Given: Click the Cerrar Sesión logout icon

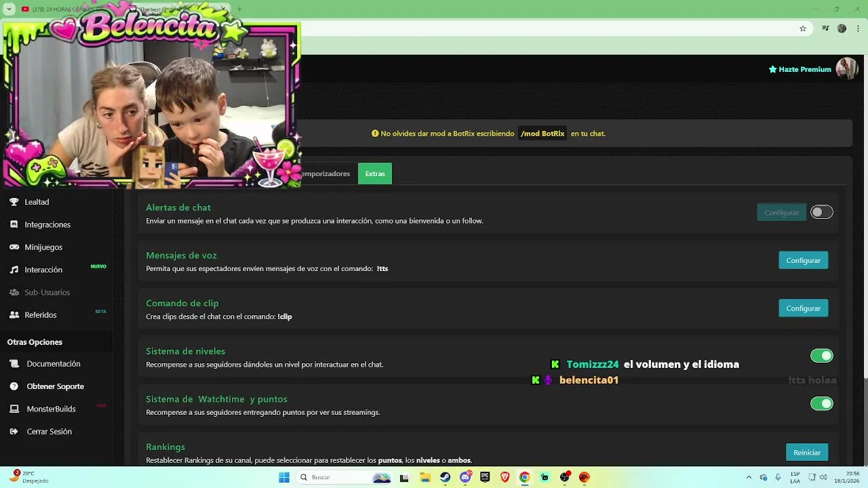Looking at the screenshot, I should click(x=14, y=432).
